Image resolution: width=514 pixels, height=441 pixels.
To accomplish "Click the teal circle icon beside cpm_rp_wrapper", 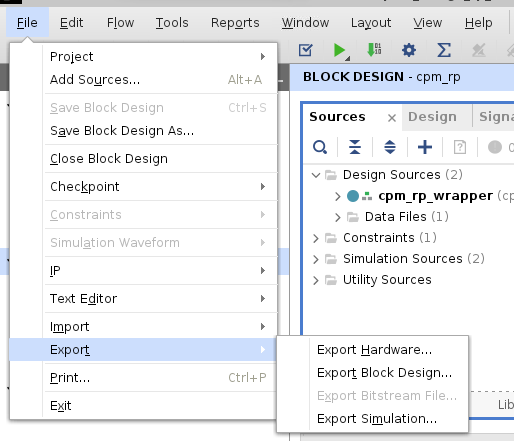I will tap(353, 196).
